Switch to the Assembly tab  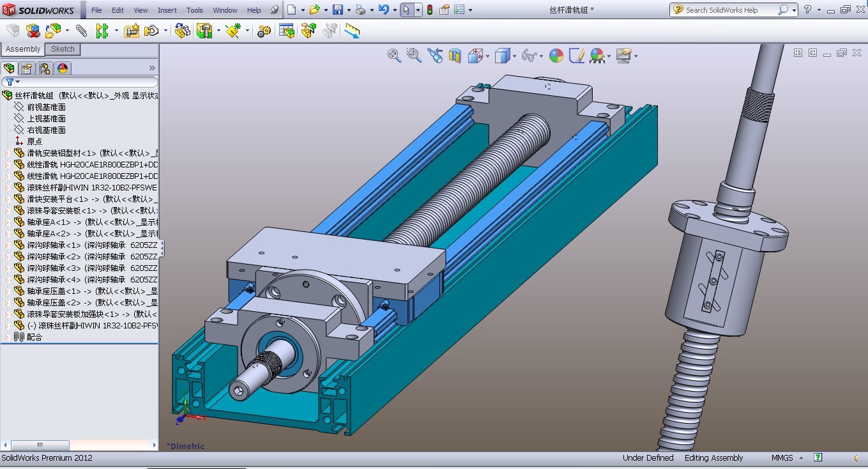(23, 49)
